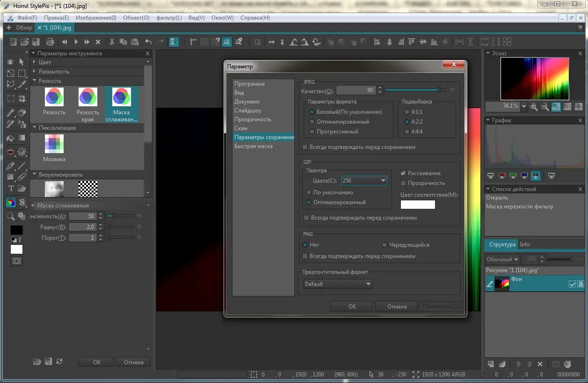Click Отмена in the Параметр dialog
Screen dimensions: 588x383
click(x=397, y=306)
